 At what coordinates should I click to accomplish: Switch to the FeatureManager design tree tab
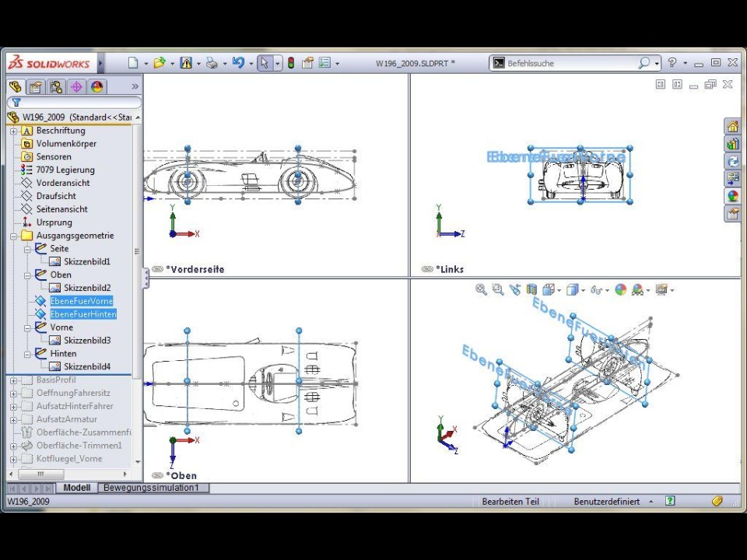pos(16,86)
